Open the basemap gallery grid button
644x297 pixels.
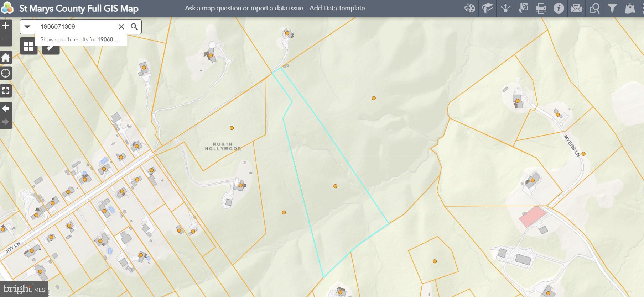28,46
